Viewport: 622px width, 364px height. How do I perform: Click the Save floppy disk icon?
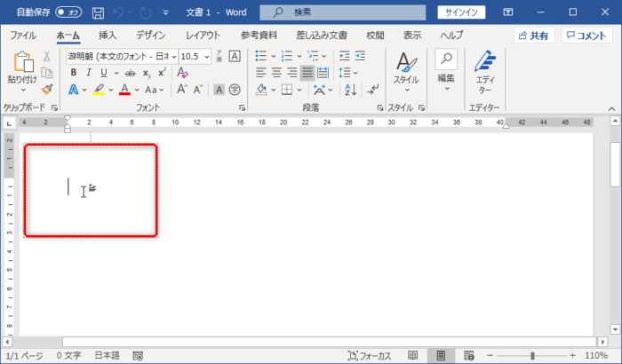98,12
